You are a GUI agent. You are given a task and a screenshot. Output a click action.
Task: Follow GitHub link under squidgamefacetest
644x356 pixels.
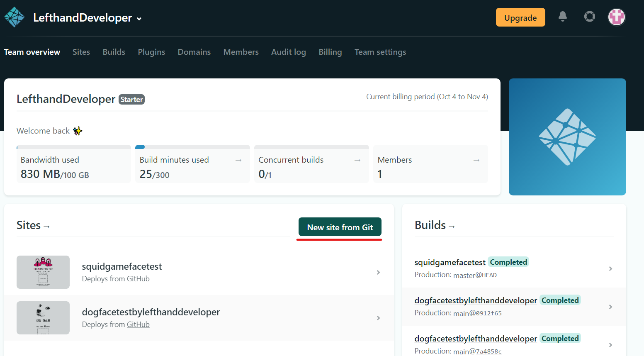[138, 279]
